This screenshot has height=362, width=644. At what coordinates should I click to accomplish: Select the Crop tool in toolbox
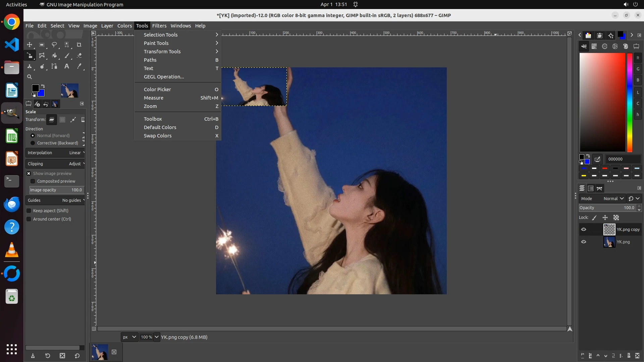point(79,45)
